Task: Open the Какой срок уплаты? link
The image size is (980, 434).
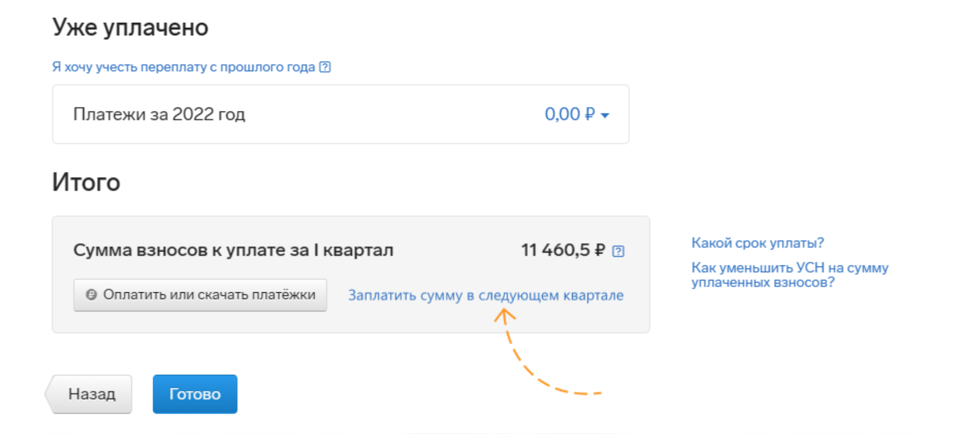Action: 757,243
